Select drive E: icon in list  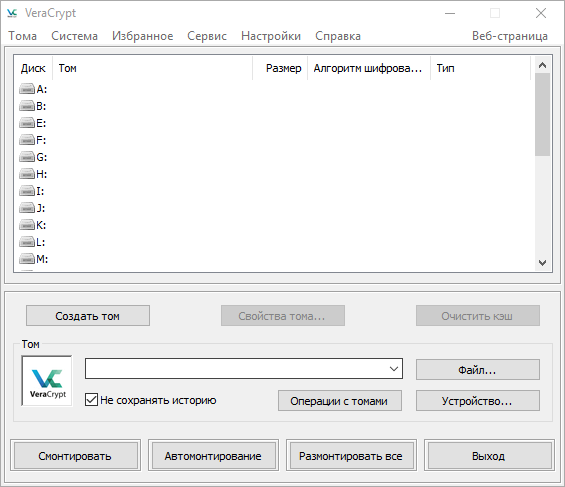coord(27,123)
